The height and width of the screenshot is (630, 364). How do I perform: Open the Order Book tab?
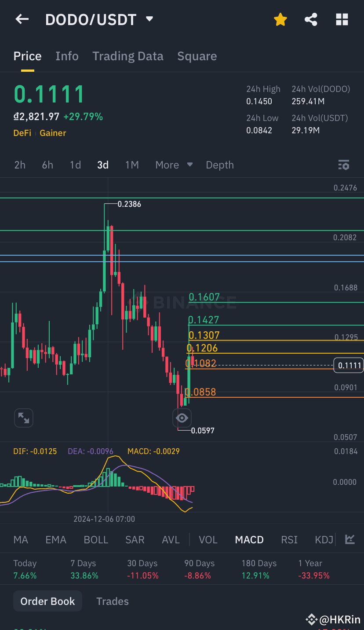47,601
